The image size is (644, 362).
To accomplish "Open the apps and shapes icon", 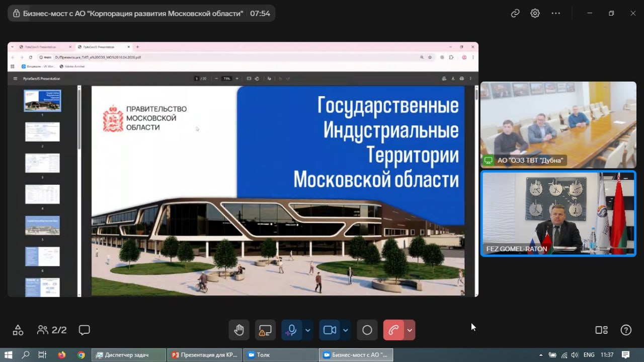I will pos(18,330).
